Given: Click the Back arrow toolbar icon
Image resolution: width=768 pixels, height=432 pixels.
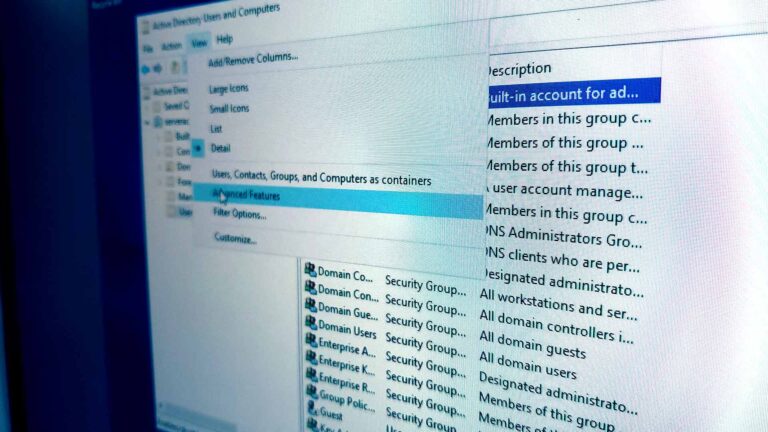Looking at the screenshot, I should click(146, 69).
